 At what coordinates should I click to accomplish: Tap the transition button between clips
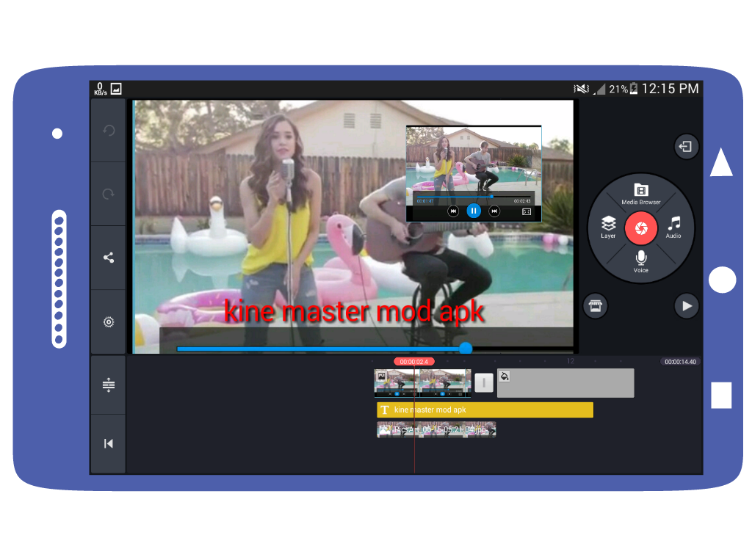(x=484, y=383)
